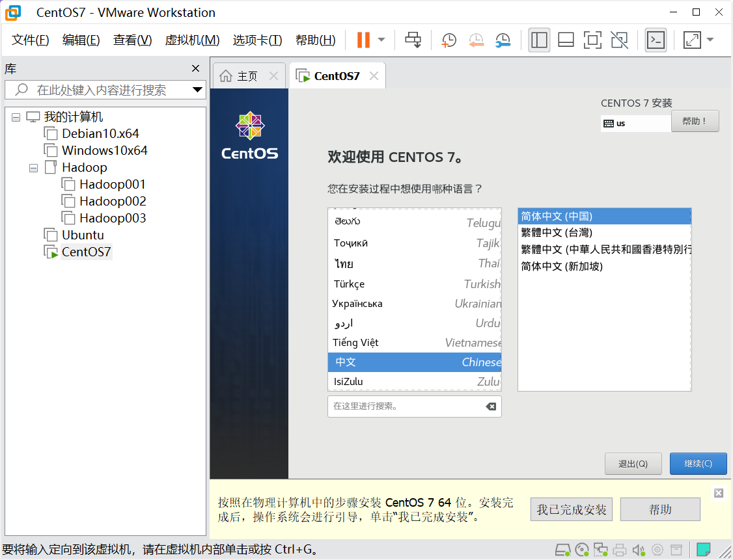
Task: Select Tajik in the language list
Action: (x=415, y=243)
